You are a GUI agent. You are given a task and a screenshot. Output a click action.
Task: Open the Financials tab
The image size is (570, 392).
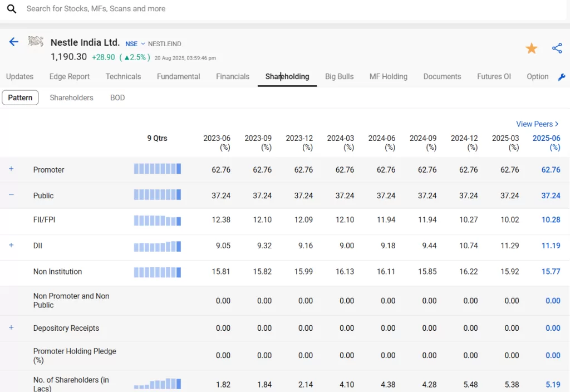(x=233, y=77)
